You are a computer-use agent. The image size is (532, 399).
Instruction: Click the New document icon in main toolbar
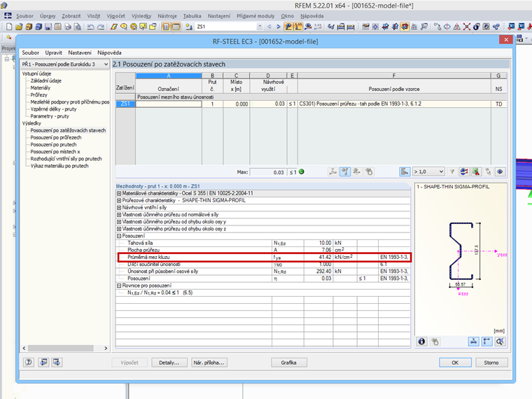click(9, 27)
